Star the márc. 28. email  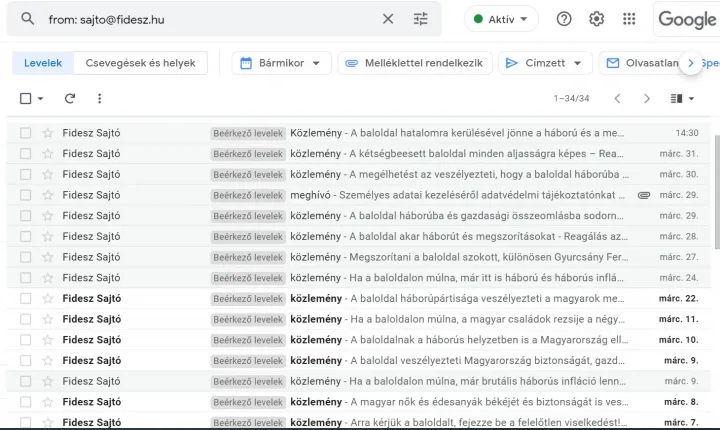(48, 236)
